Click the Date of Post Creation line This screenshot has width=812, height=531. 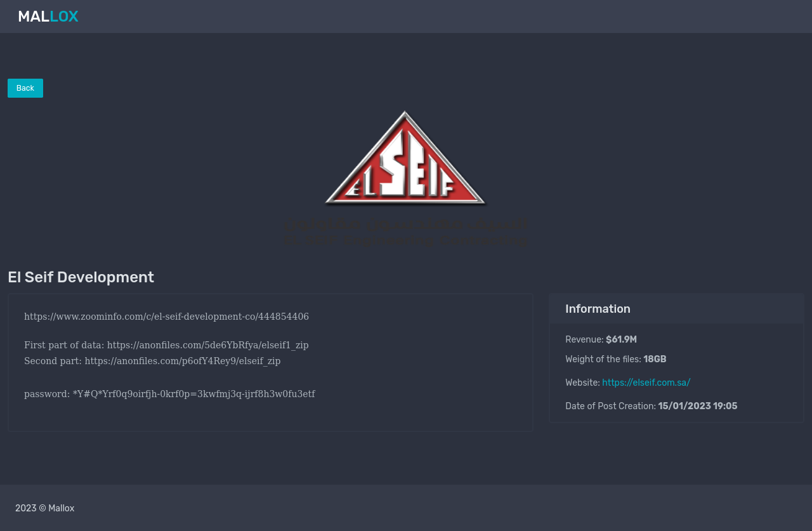tap(651, 406)
